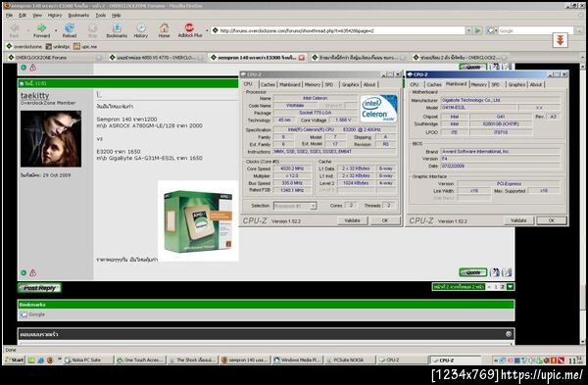
Task: Open the Tools menu
Action: pyautogui.click(x=101, y=15)
